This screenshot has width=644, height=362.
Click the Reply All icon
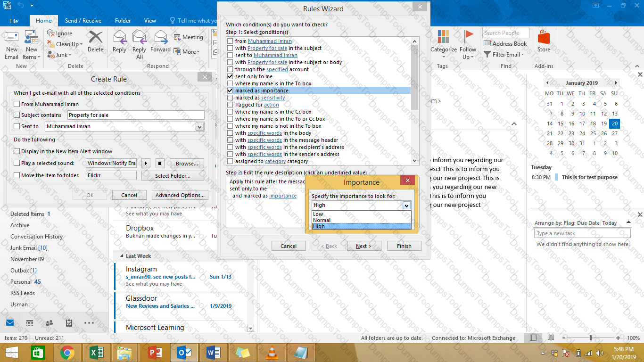140,37
